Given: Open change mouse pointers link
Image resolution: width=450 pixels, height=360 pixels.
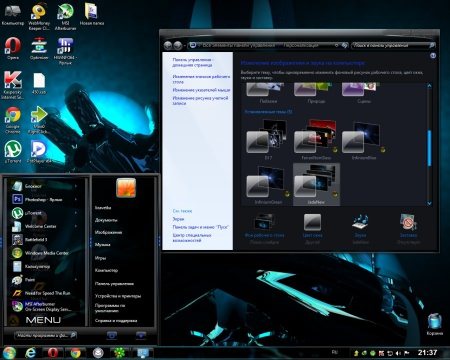Looking at the screenshot, I should pos(201,90).
